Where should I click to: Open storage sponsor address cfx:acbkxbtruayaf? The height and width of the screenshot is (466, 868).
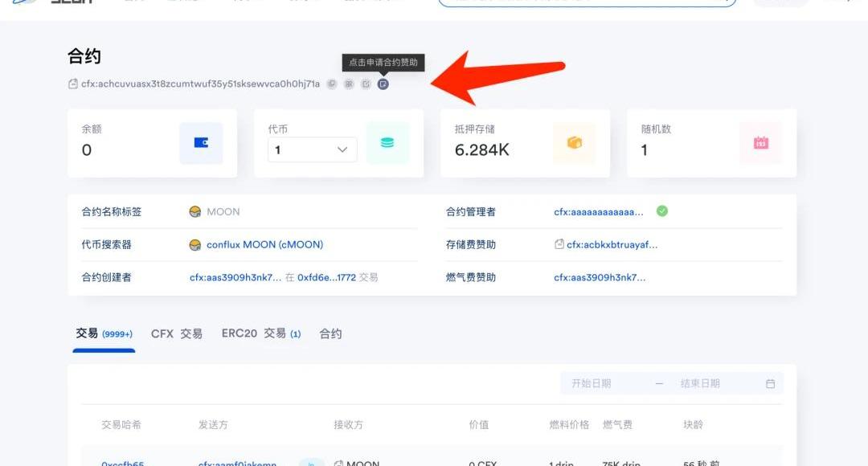tap(612, 244)
